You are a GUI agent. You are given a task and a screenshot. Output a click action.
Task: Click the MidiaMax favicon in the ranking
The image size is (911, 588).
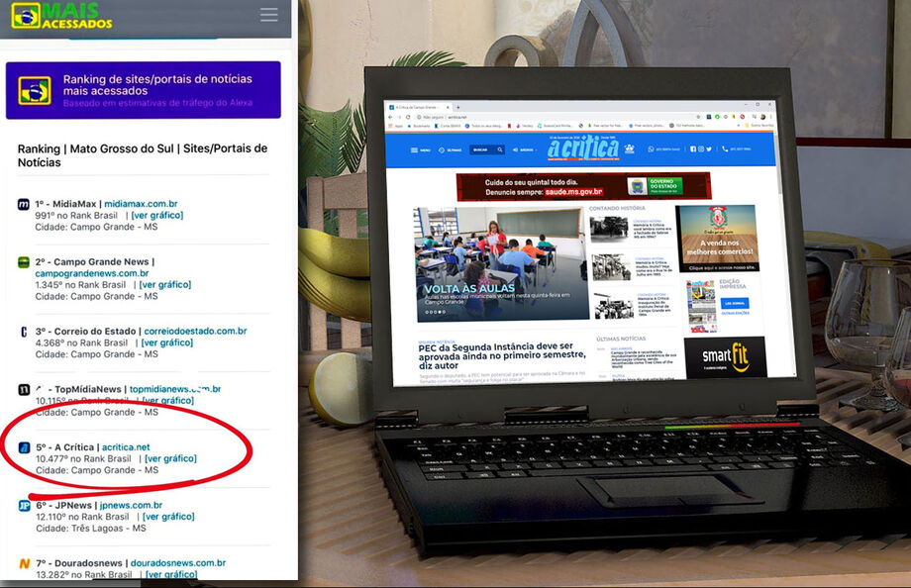click(23, 204)
